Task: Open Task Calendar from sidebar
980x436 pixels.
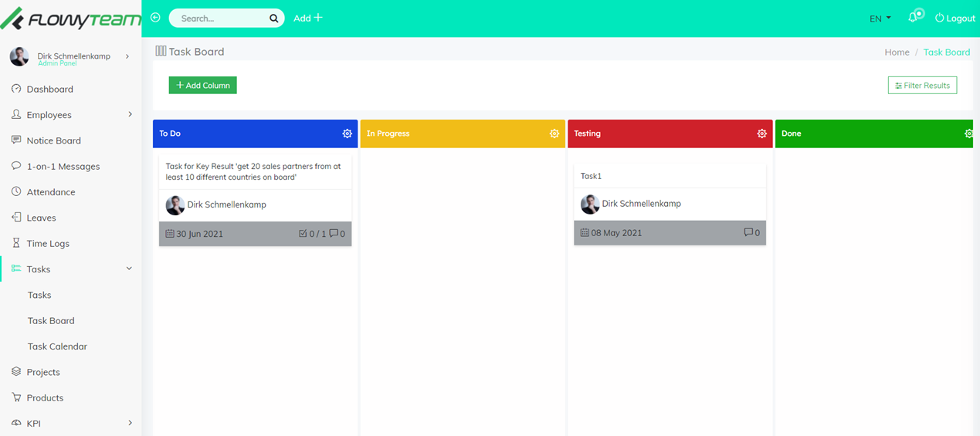Action: [57, 346]
